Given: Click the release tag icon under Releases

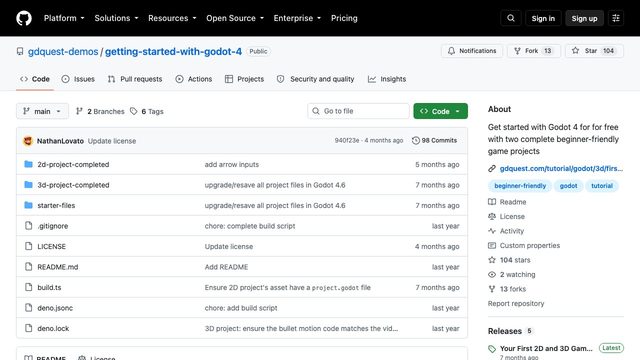Looking at the screenshot, I should pos(492,349).
